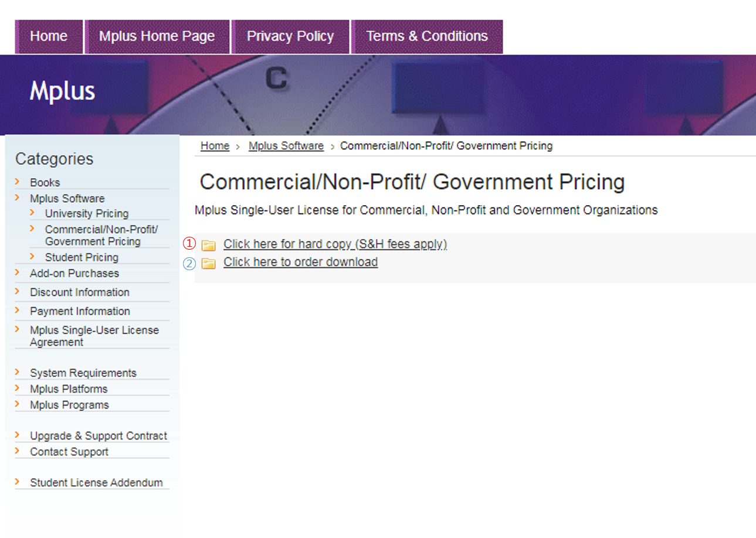Open the Mplus Home Page tab

(x=157, y=36)
